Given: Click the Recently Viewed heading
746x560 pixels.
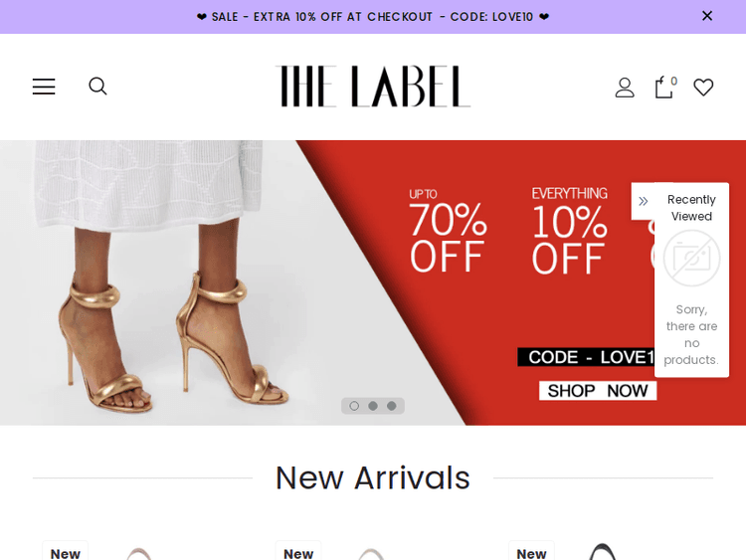Looking at the screenshot, I should [691, 208].
